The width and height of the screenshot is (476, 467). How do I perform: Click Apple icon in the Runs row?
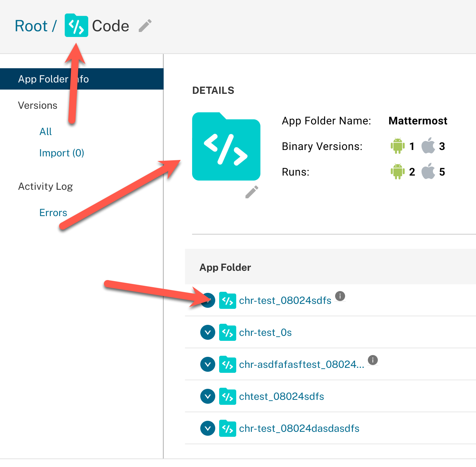click(428, 171)
